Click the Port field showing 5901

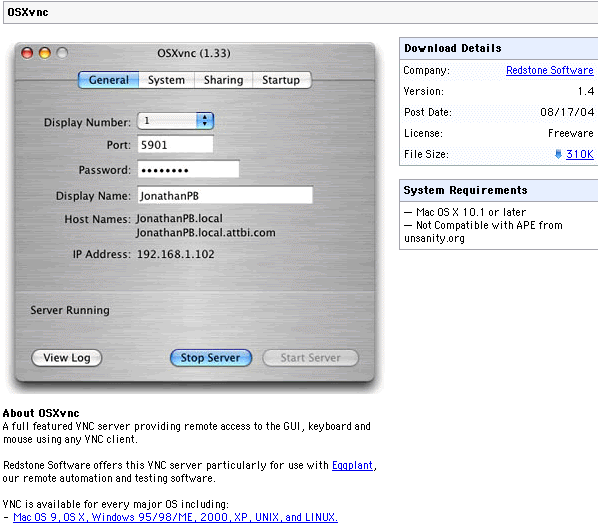(175, 145)
